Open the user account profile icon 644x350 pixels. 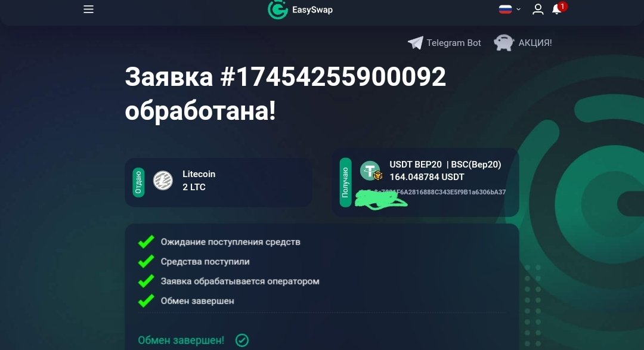tap(538, 10)
